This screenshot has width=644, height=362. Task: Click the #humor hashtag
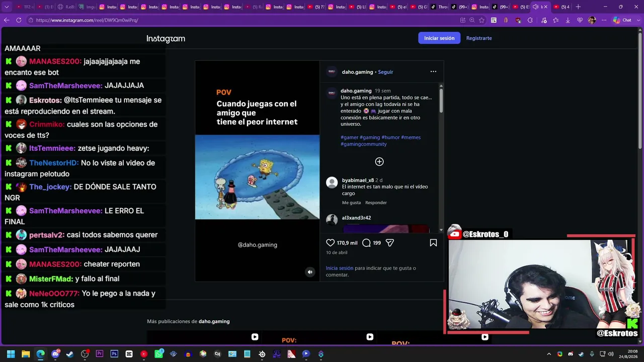[x=390, y=137]
